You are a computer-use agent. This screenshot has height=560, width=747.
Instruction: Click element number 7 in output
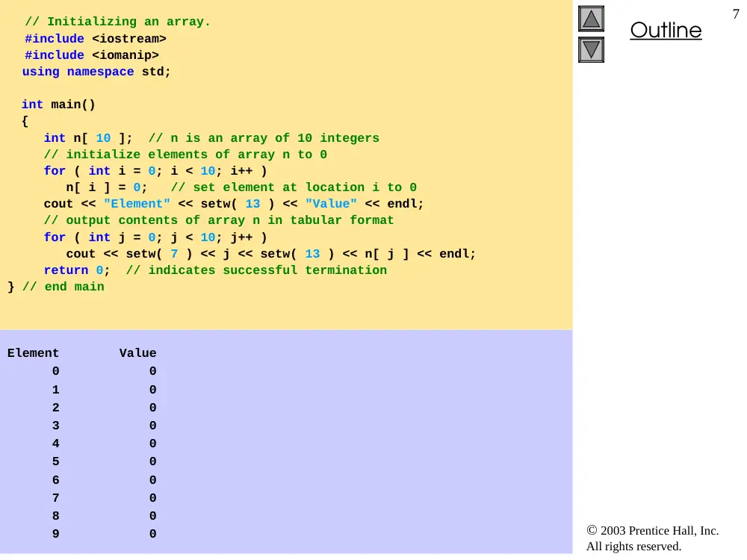56,499
